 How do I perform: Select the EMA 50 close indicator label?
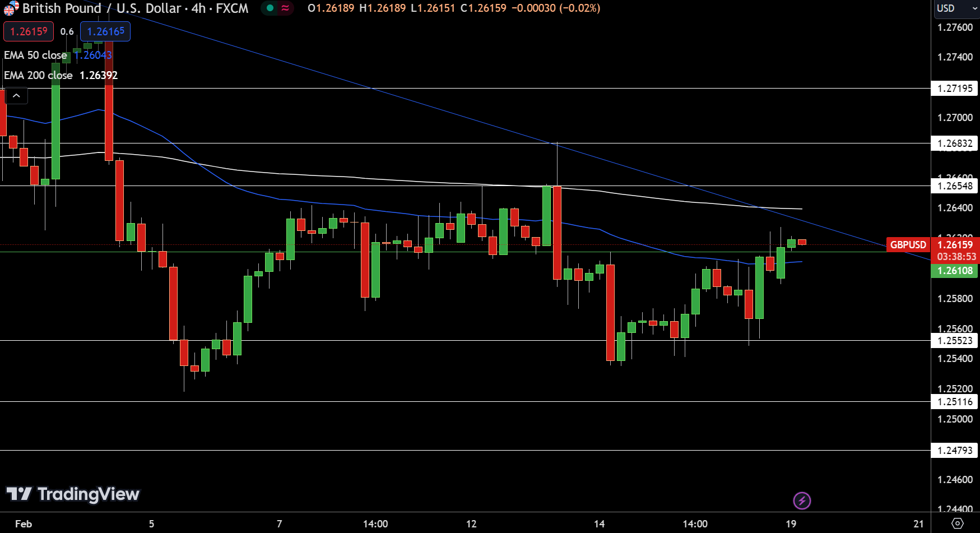(35, 55)
